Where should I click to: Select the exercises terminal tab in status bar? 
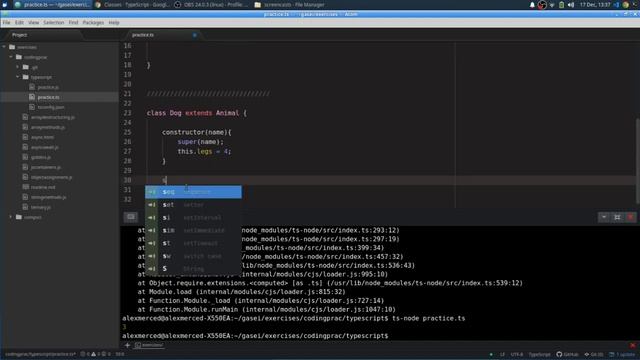point(149,345)
